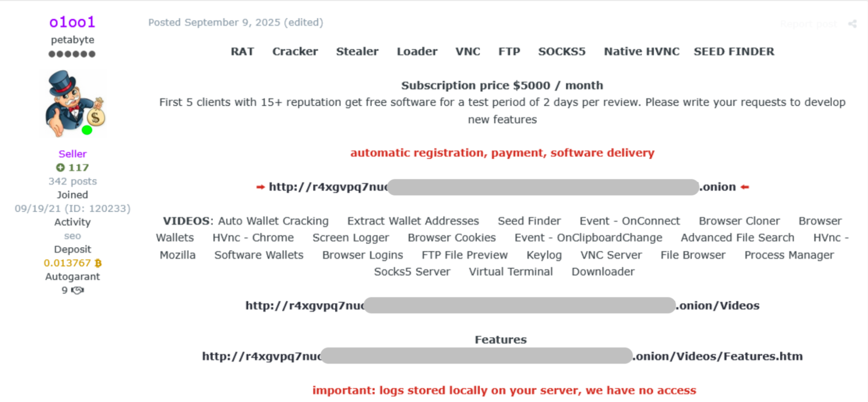Open the Browser Cookies video link
Image resolution: width=868 pixels, height=402 pixels.
[452, 238]
